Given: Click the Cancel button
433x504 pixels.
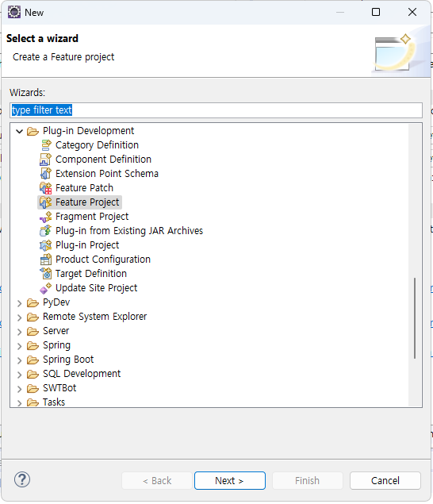Looking at the screenshot, I should click(x=385, y=480).
